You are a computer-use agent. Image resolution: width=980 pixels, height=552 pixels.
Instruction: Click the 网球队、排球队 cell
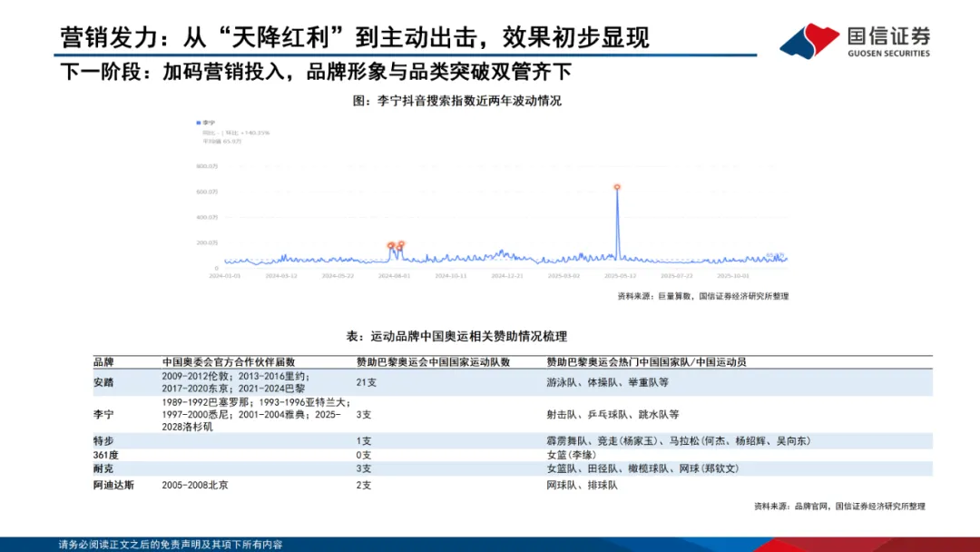click(582, 485)
